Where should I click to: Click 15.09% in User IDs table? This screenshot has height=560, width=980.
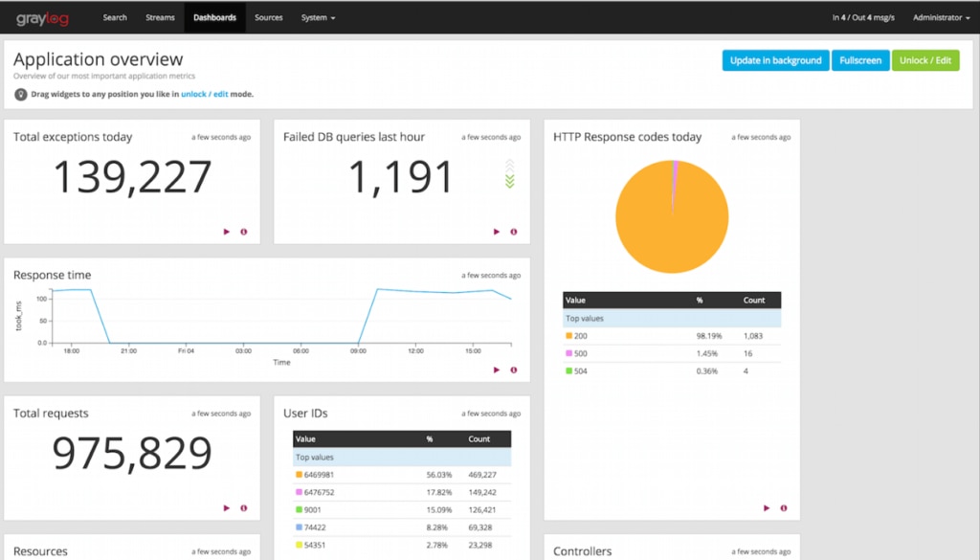[438, 509]
